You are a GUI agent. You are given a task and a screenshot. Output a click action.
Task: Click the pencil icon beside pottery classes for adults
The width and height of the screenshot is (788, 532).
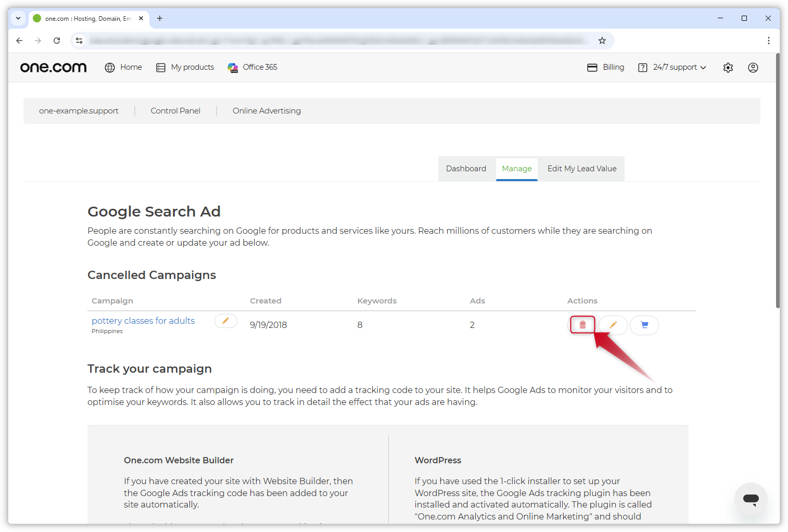pyautogui.click(x=225, y=321)
